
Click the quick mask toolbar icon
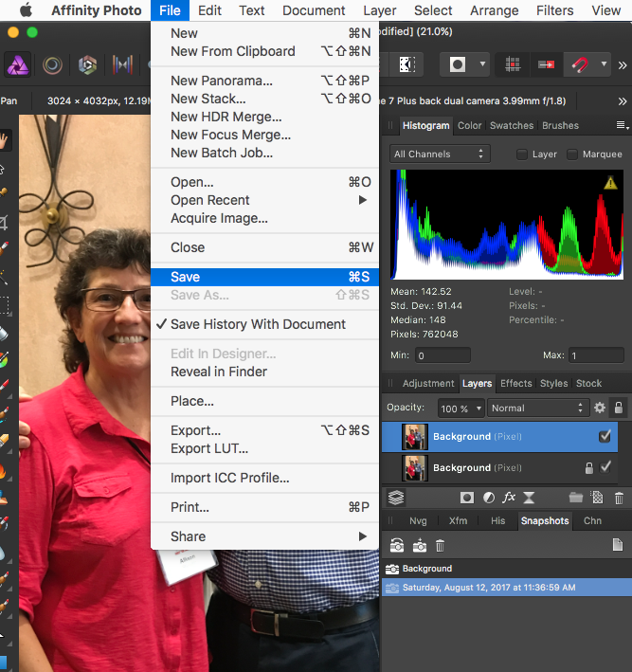pyautogui.click(x=458, y=64)
